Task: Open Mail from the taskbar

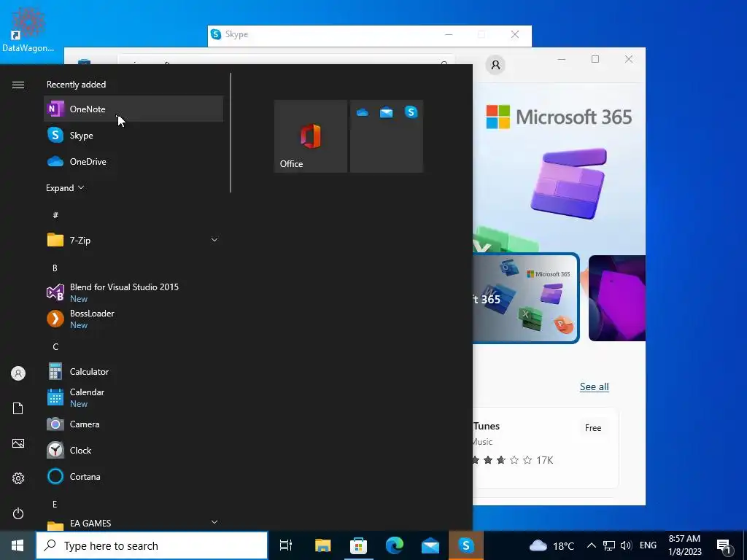Action: tap(430, 545)
